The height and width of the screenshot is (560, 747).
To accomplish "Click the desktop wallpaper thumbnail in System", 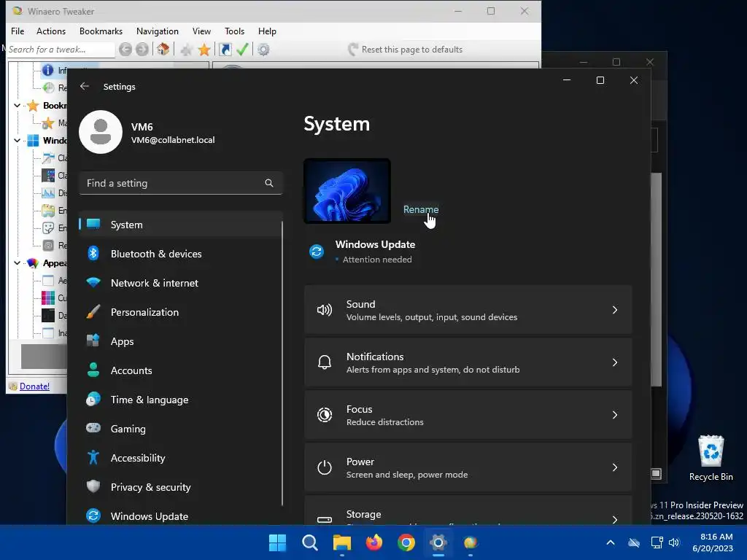I will pos(347,191).
